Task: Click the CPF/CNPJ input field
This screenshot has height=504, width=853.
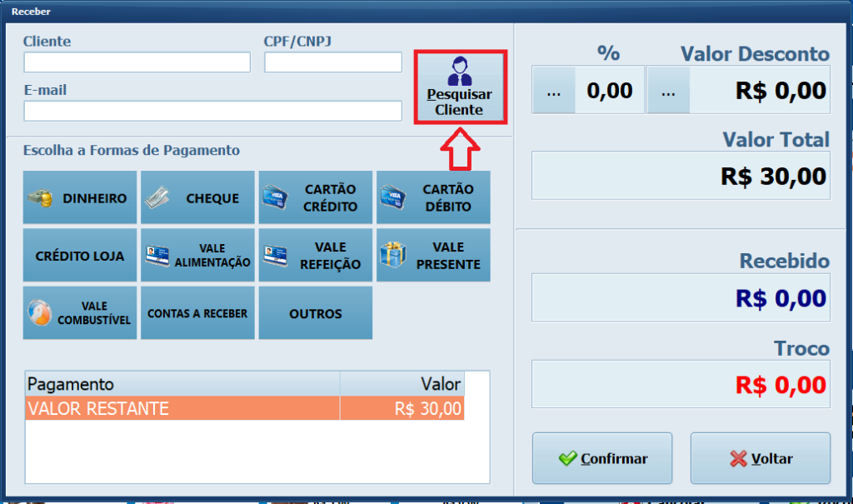Action: click(332, 62)
